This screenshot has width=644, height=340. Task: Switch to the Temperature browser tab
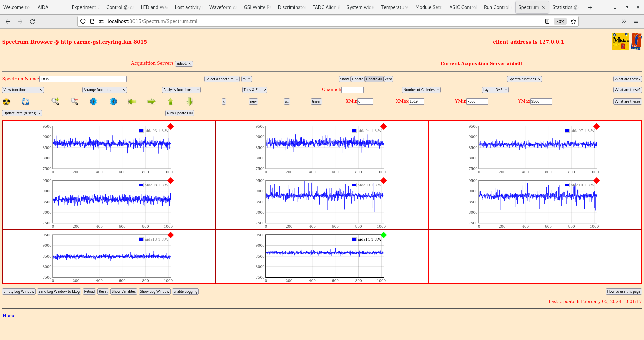click(x=394, y=7)
